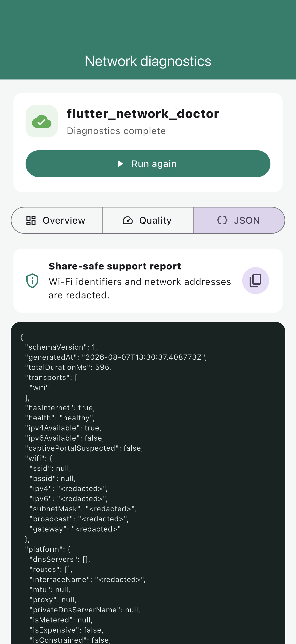Click the generatedAt line in JSON
The image size is (296, 644).
(116, 357)
